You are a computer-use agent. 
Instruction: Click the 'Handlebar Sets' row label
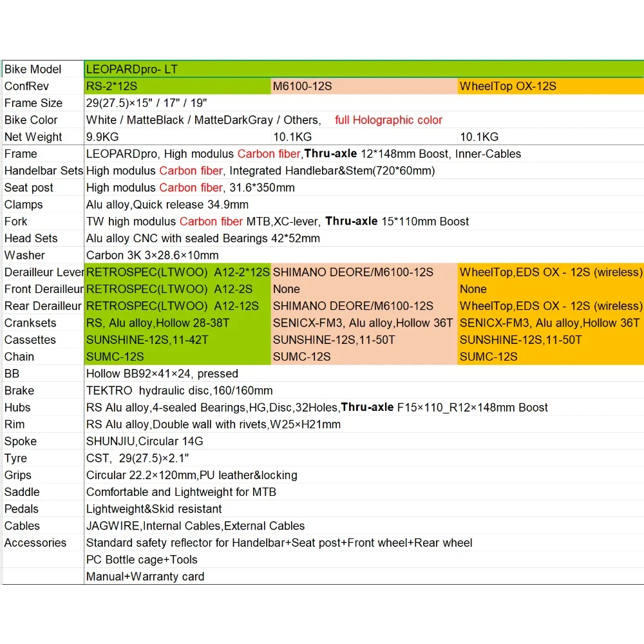click(x=44, y=171)
